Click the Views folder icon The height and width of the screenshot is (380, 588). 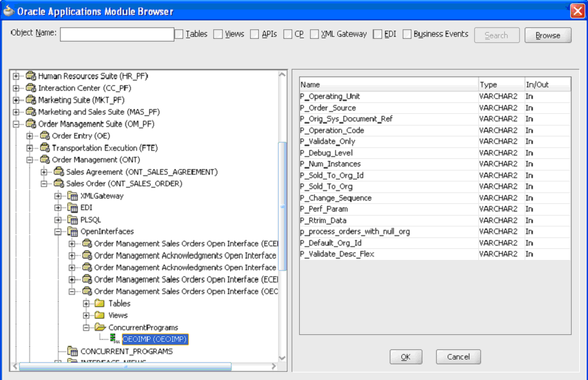tap(99, 315)
